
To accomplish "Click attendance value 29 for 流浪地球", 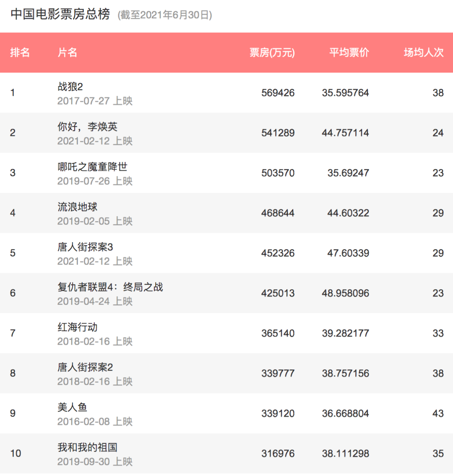I will [438, 213].
